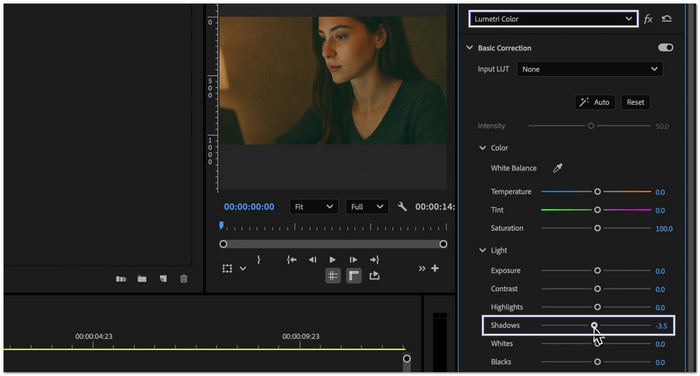The width and height of the screenshot is (700, 376).
Task: Create a New Bin with the folder icon
Action: pyautogui.click(x=142, y=279)
